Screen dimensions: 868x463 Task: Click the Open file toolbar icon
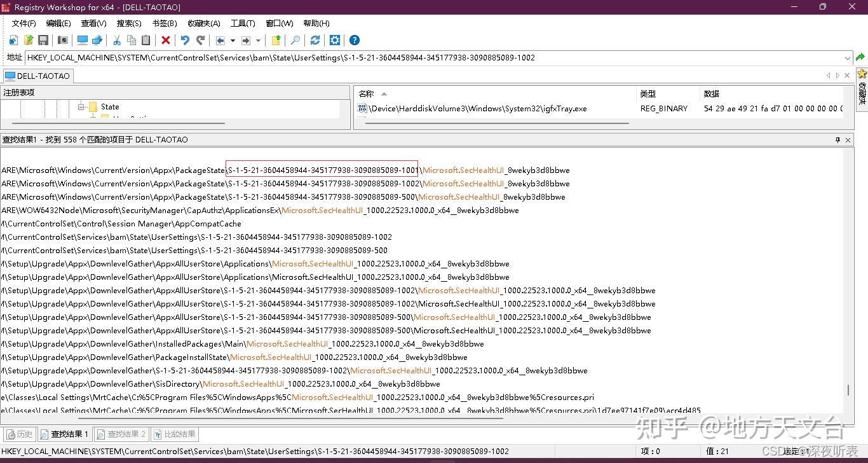[28, 40]
